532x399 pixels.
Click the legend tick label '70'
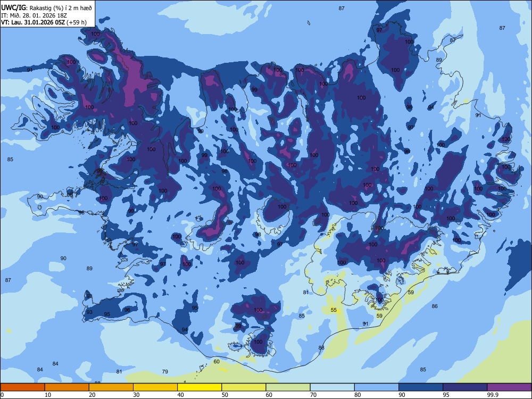point(313,395)
